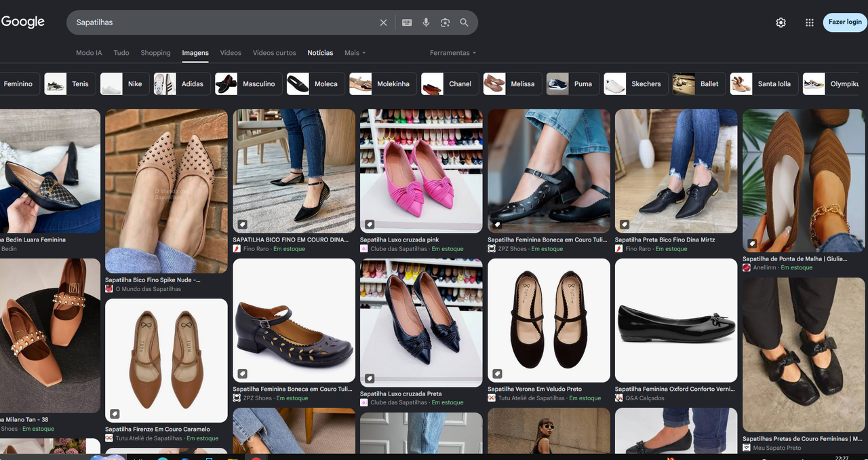The width and height of the screenshot is (868, 460).
Task: Open the Anellimn source link
Action: pos(764,267)
